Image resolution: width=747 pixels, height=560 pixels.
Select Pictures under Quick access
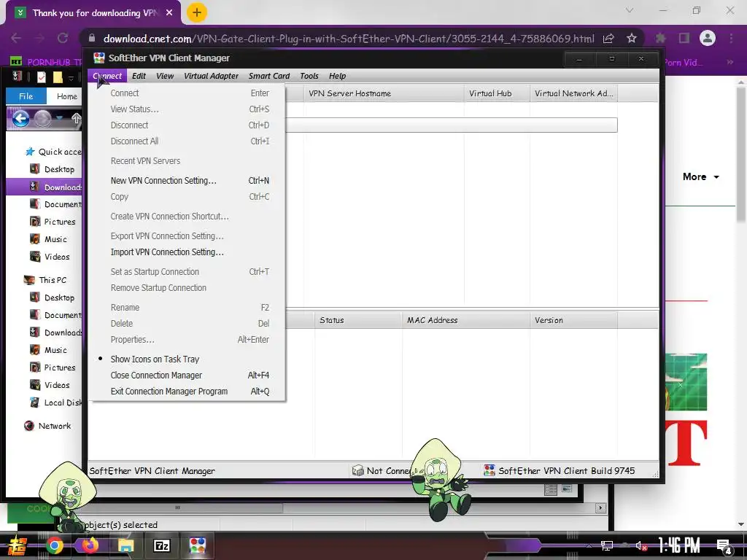pos(53,222)
